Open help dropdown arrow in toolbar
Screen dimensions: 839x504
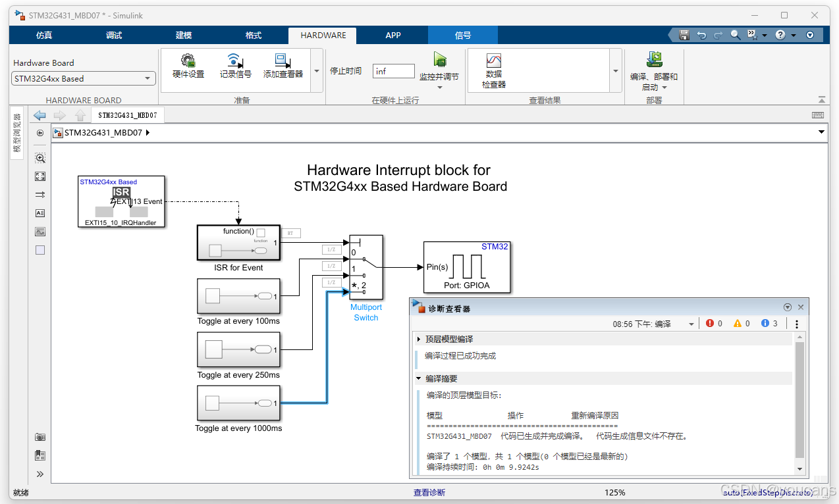tap(794, 36)
